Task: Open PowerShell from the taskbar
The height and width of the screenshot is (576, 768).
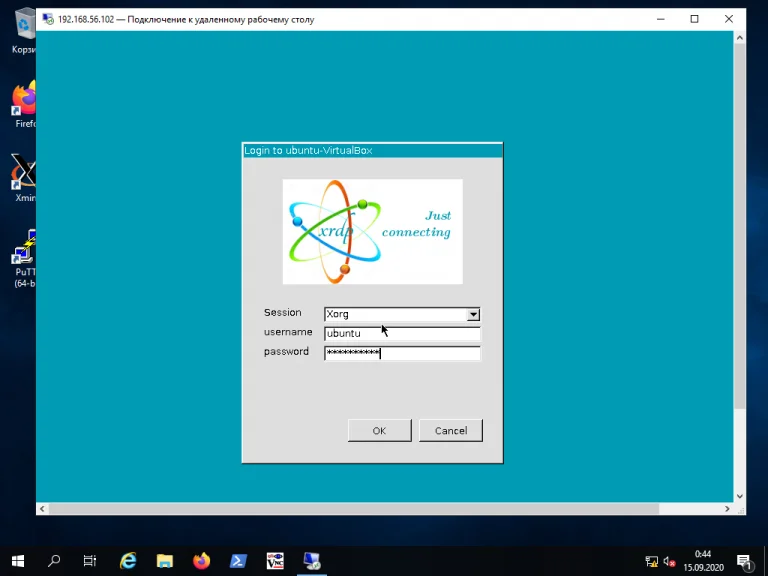Action: coord(238,561)
